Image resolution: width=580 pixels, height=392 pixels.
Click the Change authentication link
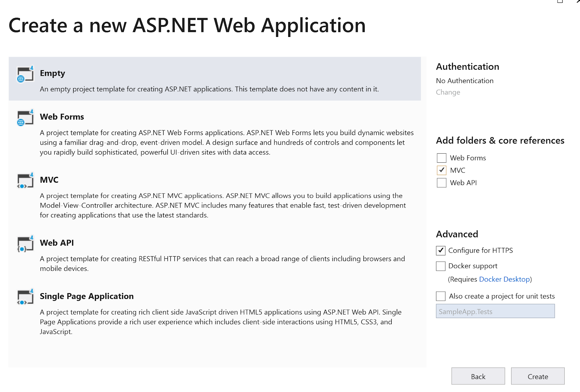[448, 92]
